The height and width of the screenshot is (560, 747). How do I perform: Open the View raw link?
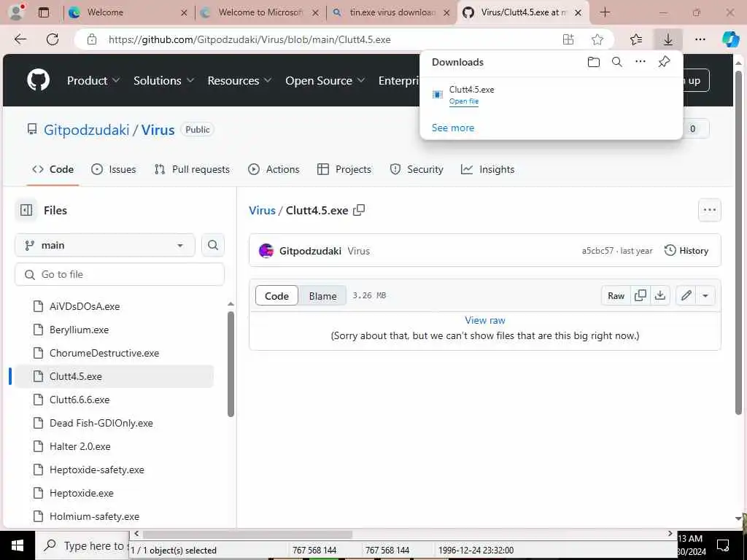[485, 320]
